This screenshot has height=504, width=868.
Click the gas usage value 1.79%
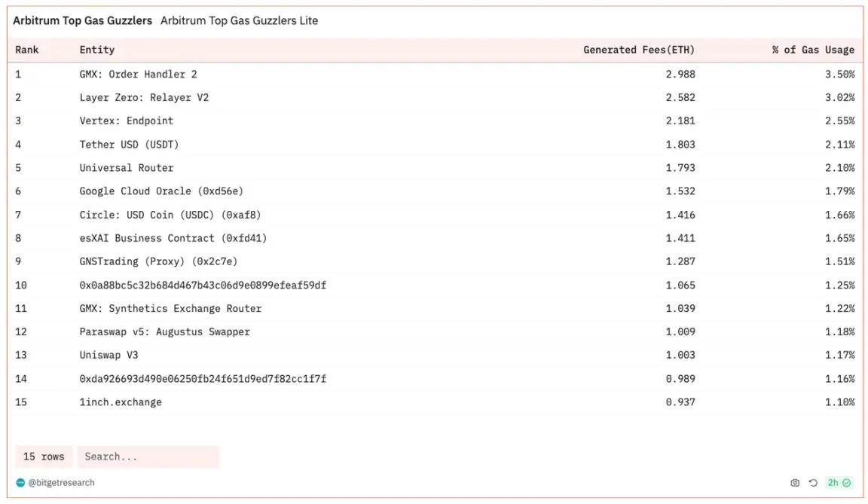coord(840,191)
